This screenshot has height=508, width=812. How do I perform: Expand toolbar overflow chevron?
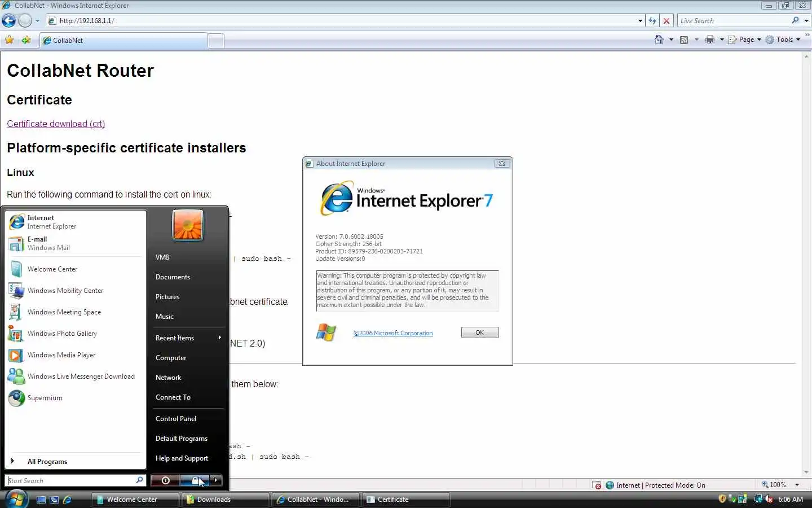pos(807,35)
